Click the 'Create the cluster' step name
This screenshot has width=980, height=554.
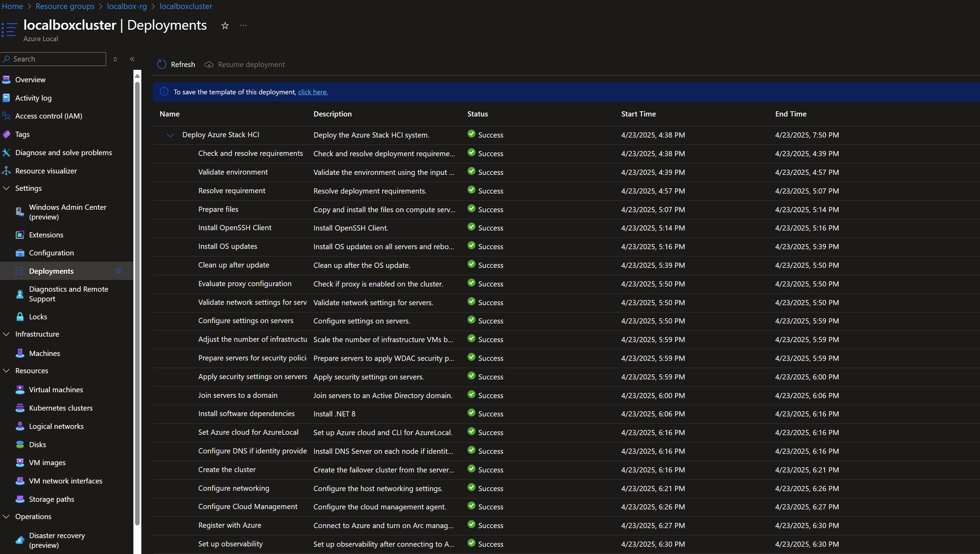click(227, 470)
